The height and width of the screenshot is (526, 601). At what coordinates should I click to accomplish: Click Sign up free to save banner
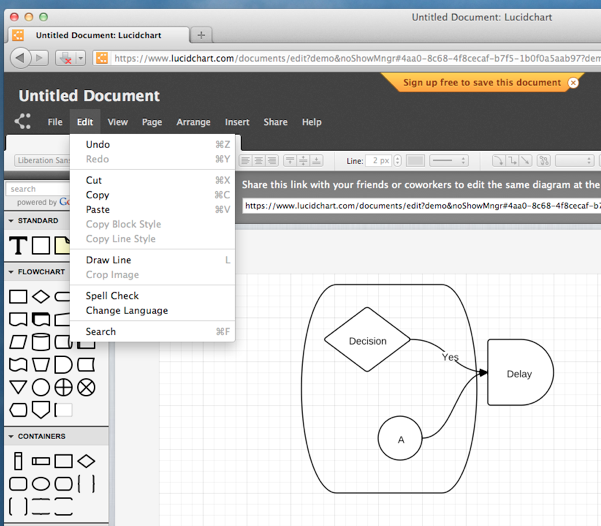click(x=481, y=82)
